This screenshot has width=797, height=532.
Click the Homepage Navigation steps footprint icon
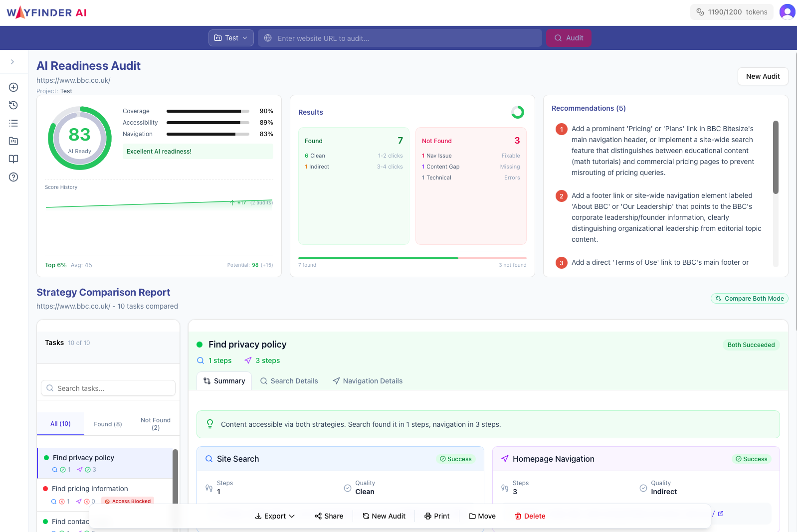point(505,488)
